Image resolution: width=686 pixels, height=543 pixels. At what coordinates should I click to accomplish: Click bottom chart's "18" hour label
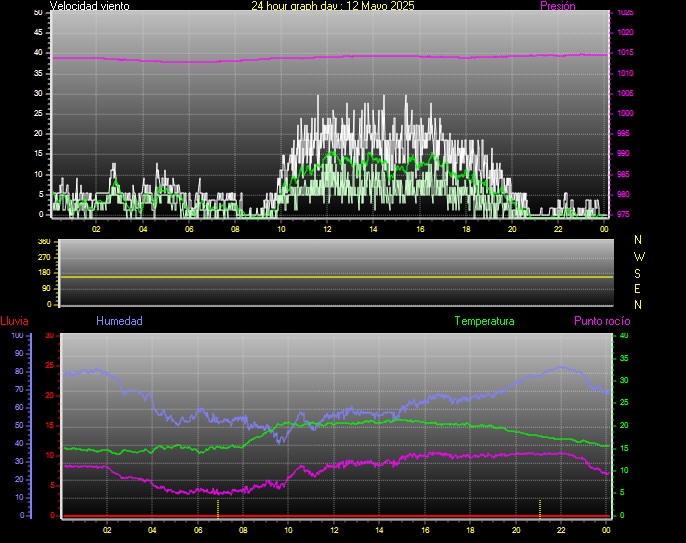coord(470,530)
